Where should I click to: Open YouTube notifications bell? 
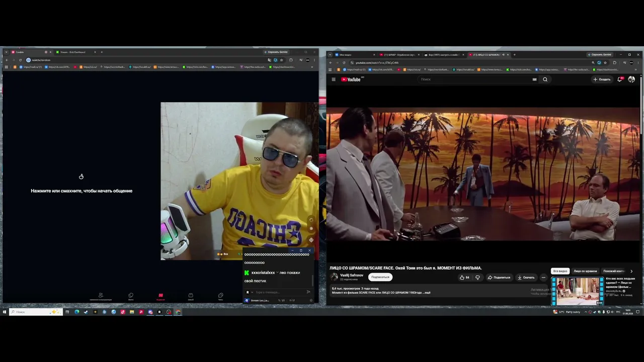(x=620, y=79)
